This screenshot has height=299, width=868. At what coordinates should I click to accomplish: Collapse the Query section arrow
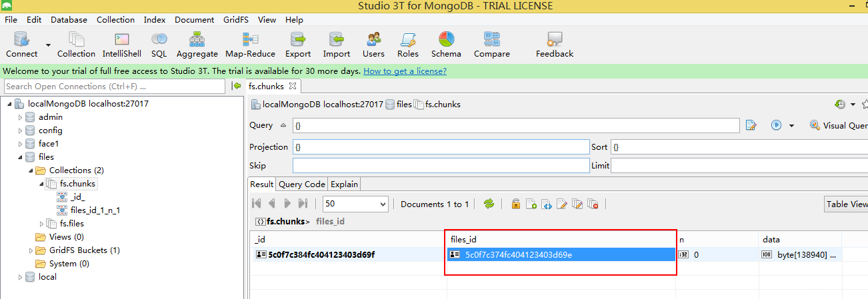pyautogui.click(x=283, y=125)
